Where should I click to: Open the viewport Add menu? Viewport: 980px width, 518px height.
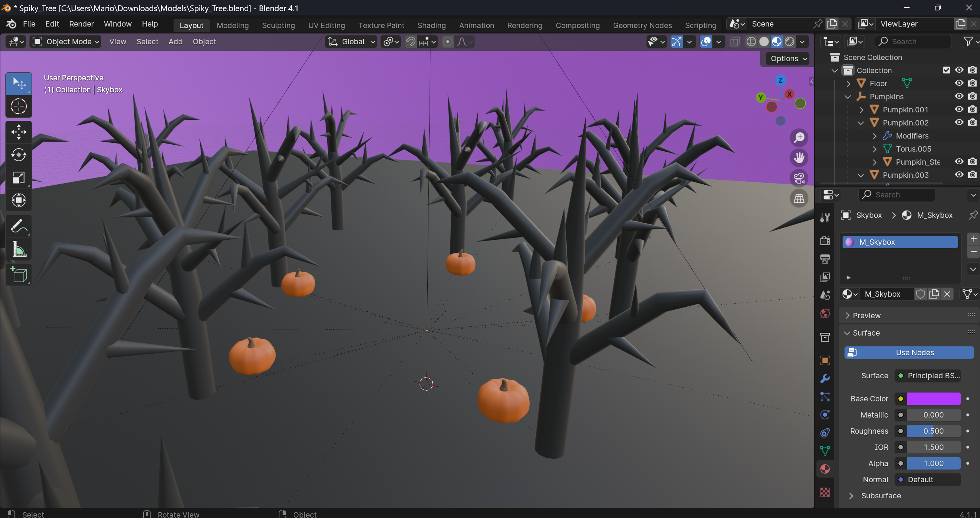tap(176, 42)
